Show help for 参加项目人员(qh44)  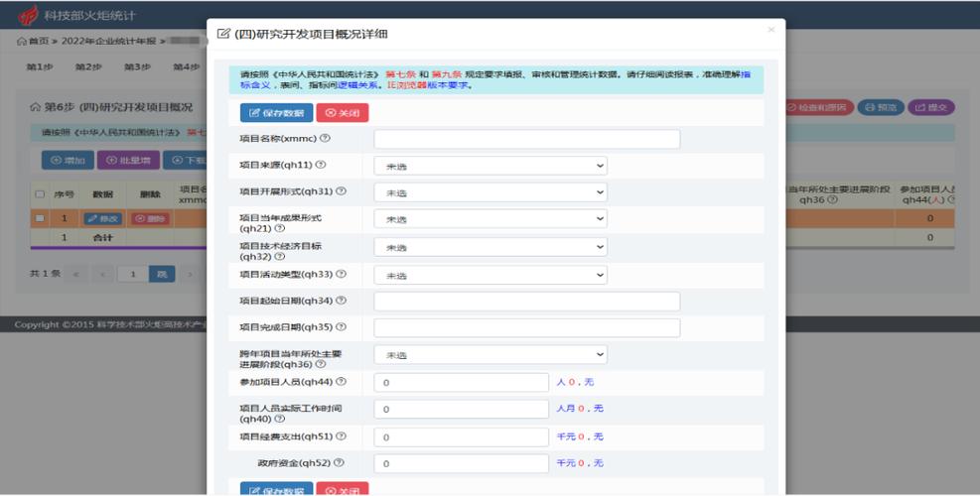point(342,382)
